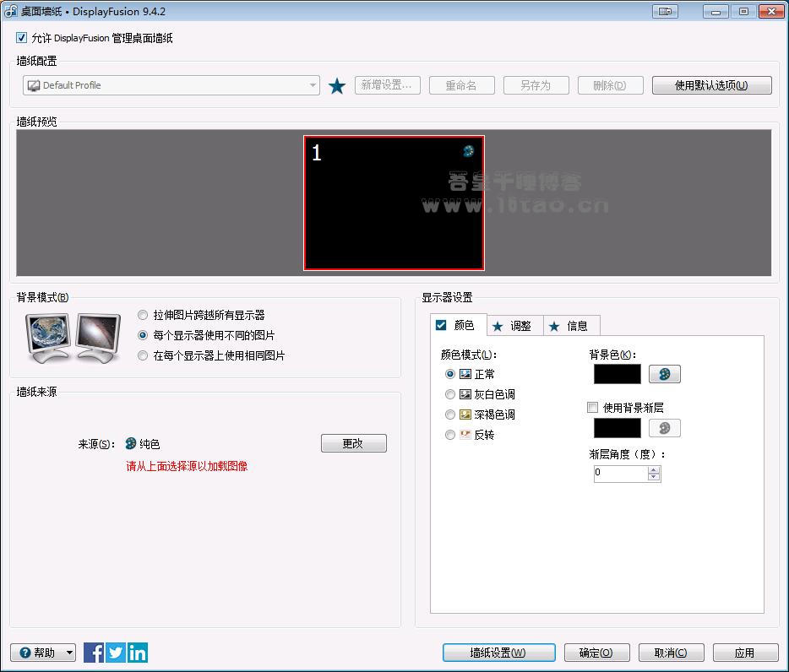The image size is (789, 672).
Task: Enable the 使用背景渐层 checkbox
Action: (593, 408)
